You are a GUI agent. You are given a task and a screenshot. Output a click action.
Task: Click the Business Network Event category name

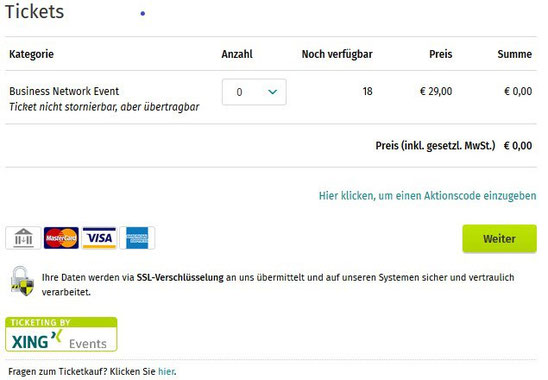(x=64, y=91)
